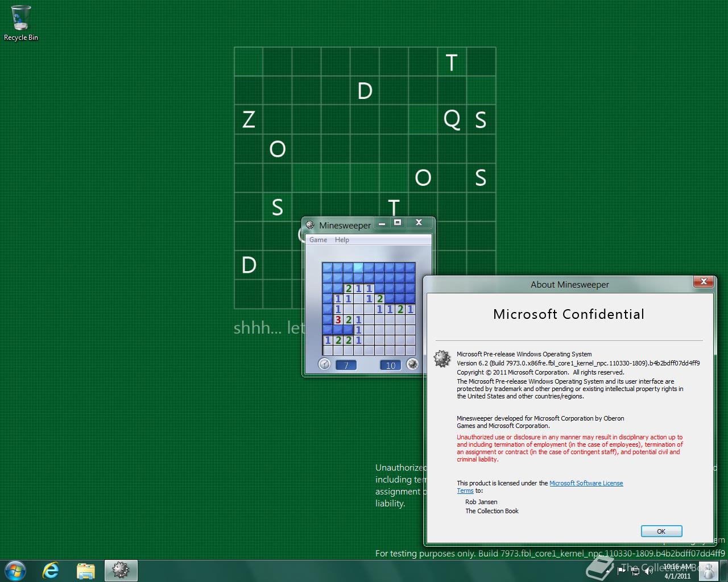Uncover the top-right covered tile of the board
Screen dimensions: 728x582
tap(410, 268)
